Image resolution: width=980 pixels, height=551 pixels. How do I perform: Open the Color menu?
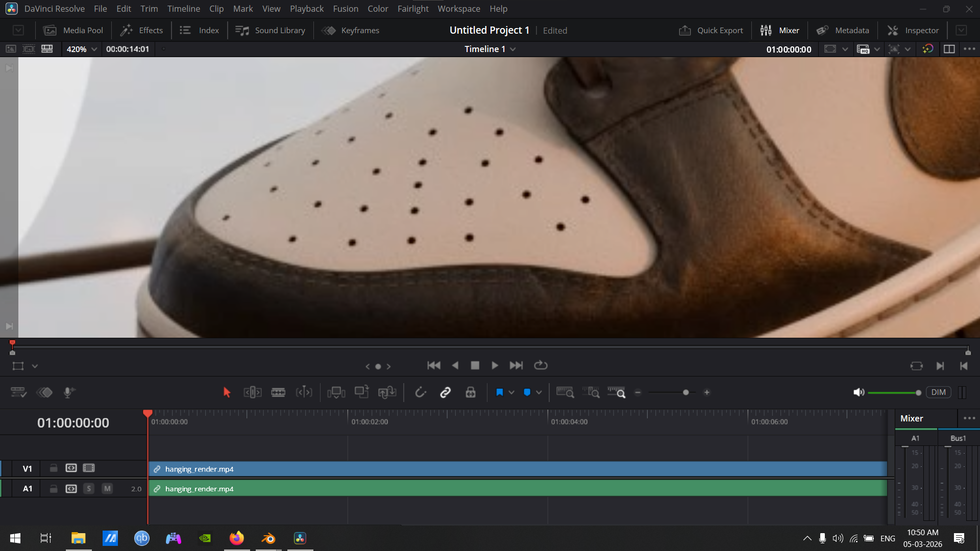(x=378, y=9)
